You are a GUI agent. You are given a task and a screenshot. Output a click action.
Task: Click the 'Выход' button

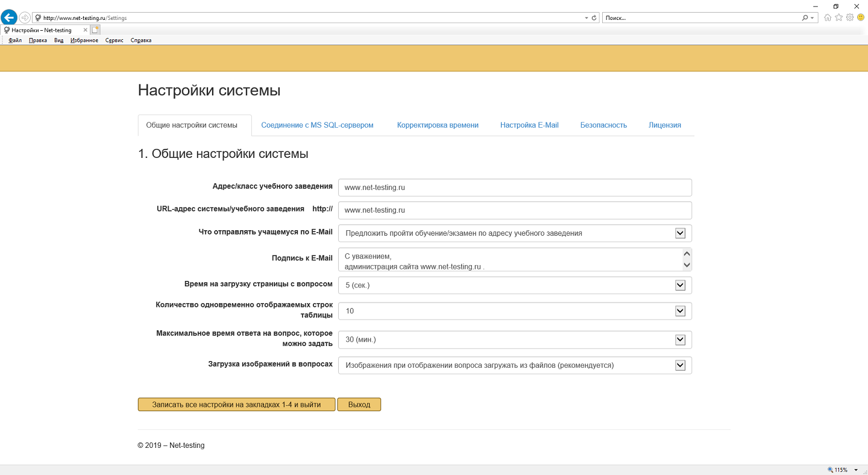[359, 404]
